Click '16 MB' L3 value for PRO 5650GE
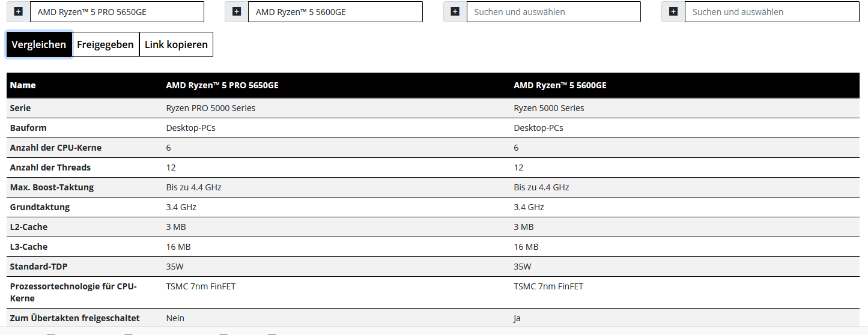The width and height of the screenshot is (868, 335). coord(178,247)
